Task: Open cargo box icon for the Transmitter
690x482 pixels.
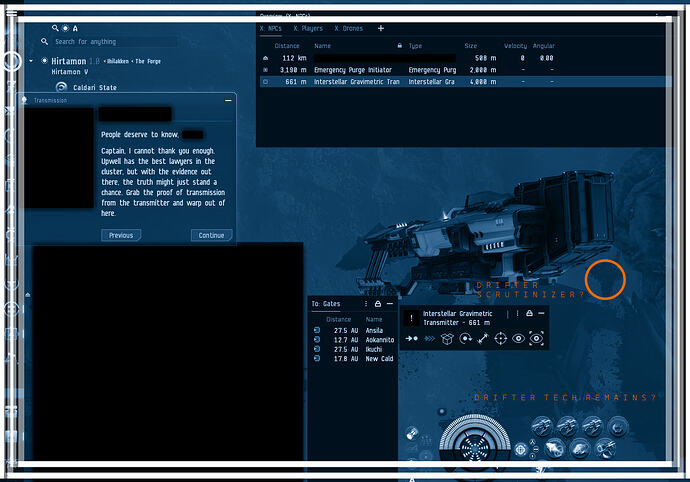Action: click(x=447, y=339)
